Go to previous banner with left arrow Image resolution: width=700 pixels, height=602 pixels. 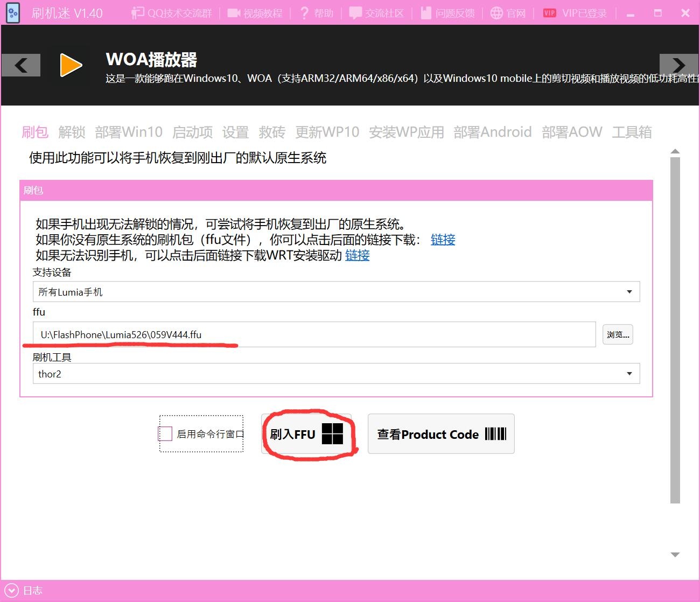click(21, 65)
